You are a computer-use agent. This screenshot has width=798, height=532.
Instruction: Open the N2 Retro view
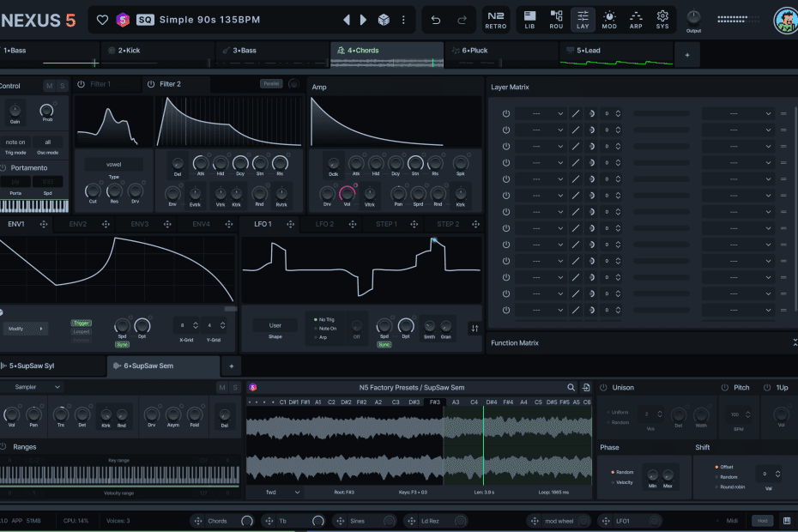496,19
